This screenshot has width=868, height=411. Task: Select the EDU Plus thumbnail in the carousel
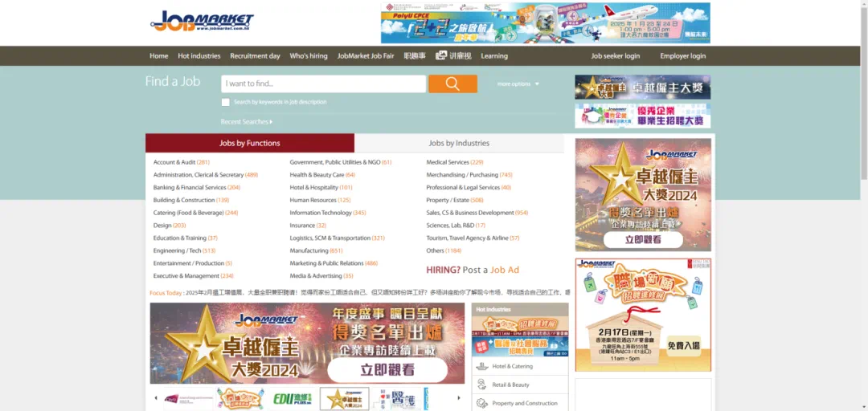coord(293,398)
